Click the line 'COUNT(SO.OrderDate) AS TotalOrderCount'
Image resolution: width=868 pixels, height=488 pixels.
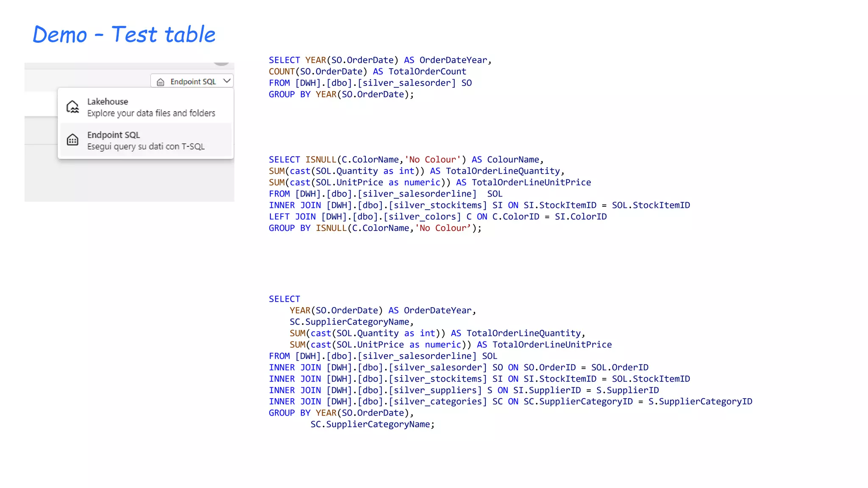(x=367, y=72)
